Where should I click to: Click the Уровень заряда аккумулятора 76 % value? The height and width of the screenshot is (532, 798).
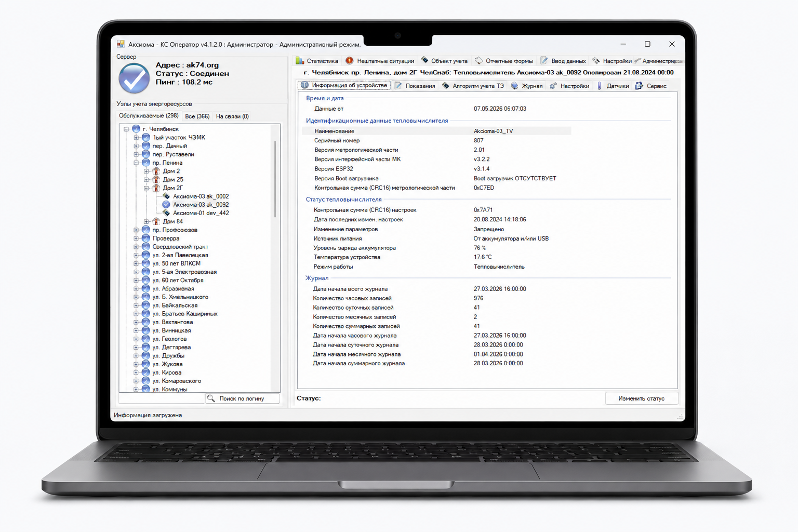click(480, 248)
